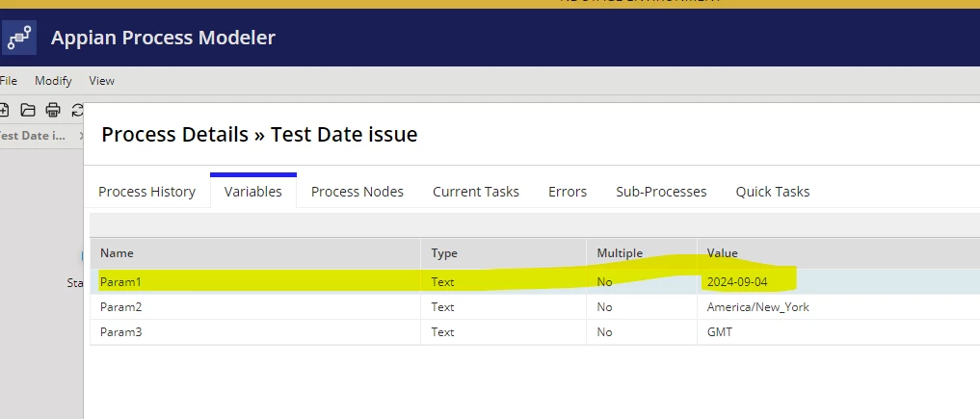Click the new process model toolbar icon
This screenshot has height=419, width=980.
(4, 110)
